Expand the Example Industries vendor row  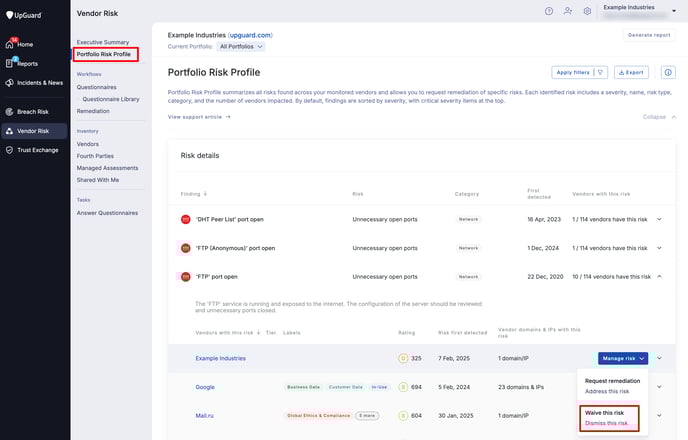(x=659, y=358)
